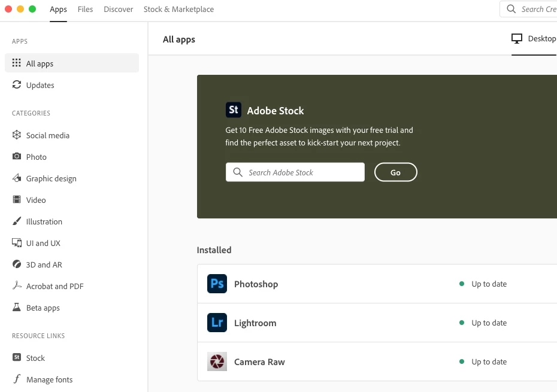
Task: Click the Camera Raw app name
Action: coord(259,362)
